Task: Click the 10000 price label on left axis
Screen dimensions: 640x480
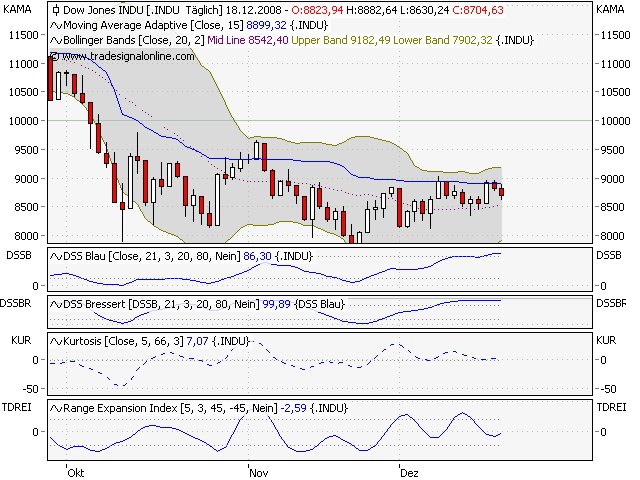Action: pos(24,121)
